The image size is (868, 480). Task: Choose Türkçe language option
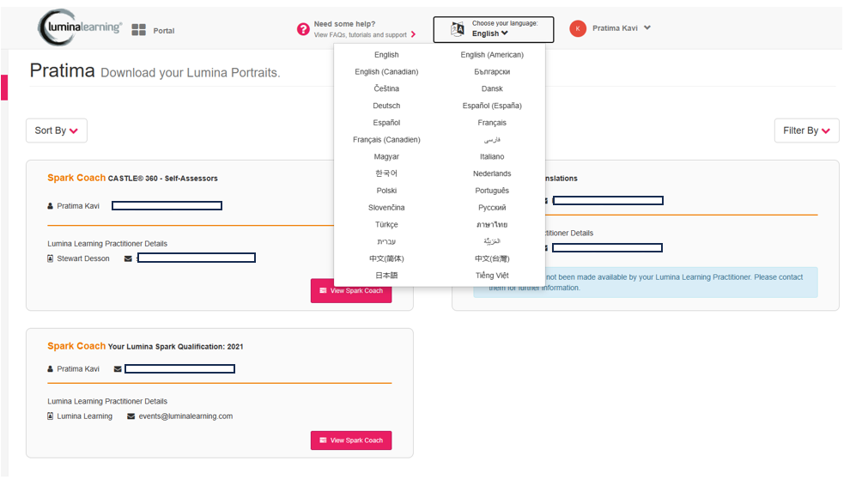point(386,225)
